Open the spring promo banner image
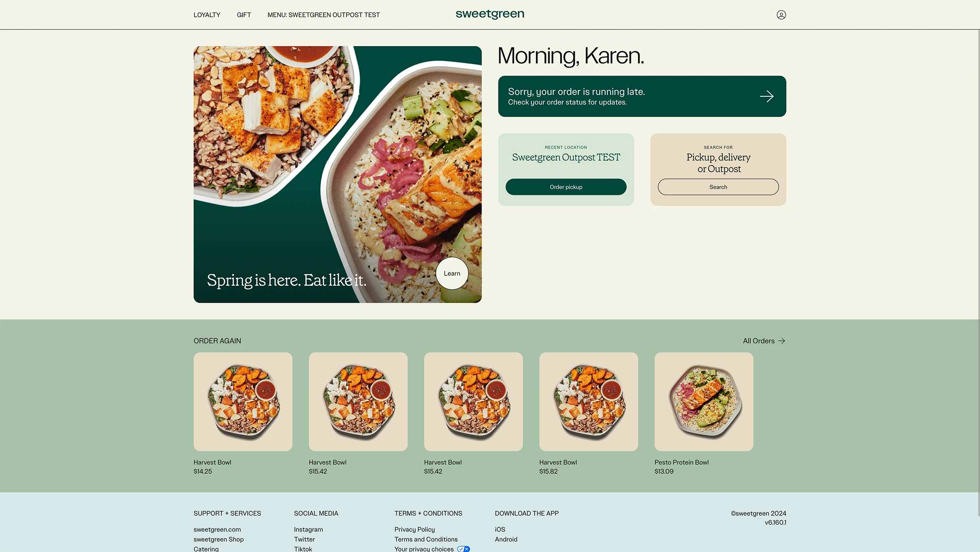 tap(338, 175)
